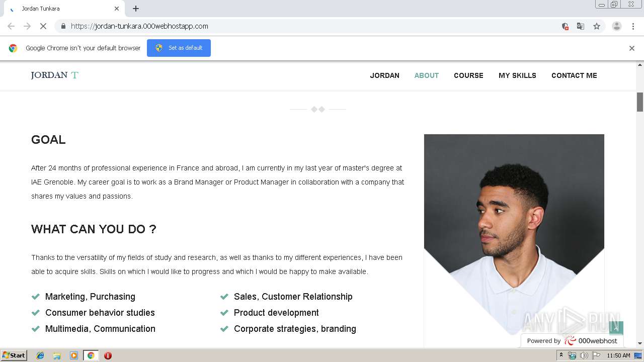The width and height of the screenshot is (644, 362).
Task: Click the JORDAN T site logo
Action: (x=54, y=75)
